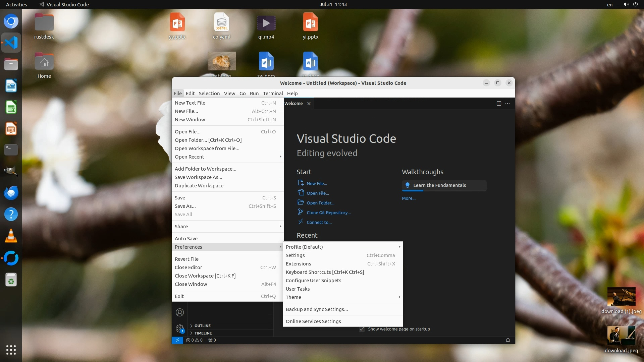Open editor More Actions ellipsis icon
Viewport: 644px width, 362px height.
point(507,103)
